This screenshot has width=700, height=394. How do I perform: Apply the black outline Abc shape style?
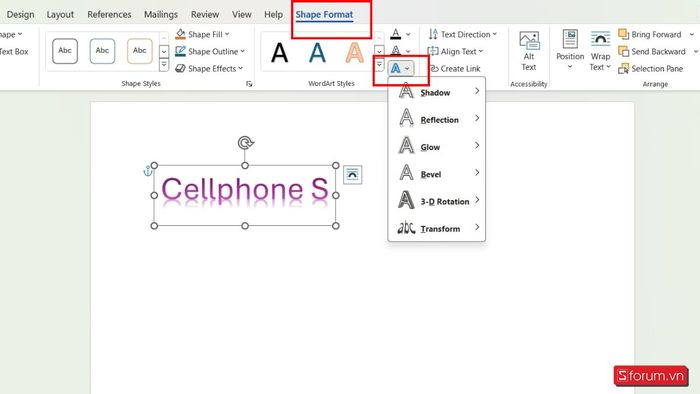pyautogui.click(x=65, y=51)
